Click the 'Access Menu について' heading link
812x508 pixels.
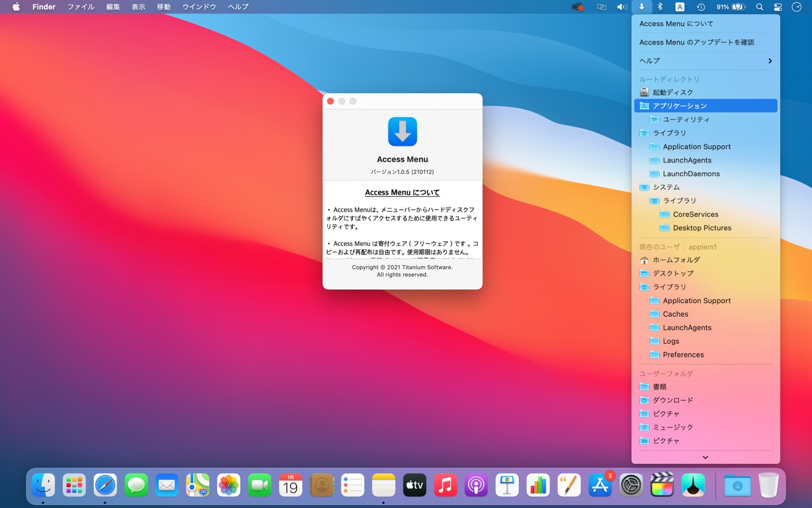click(402, 192)
